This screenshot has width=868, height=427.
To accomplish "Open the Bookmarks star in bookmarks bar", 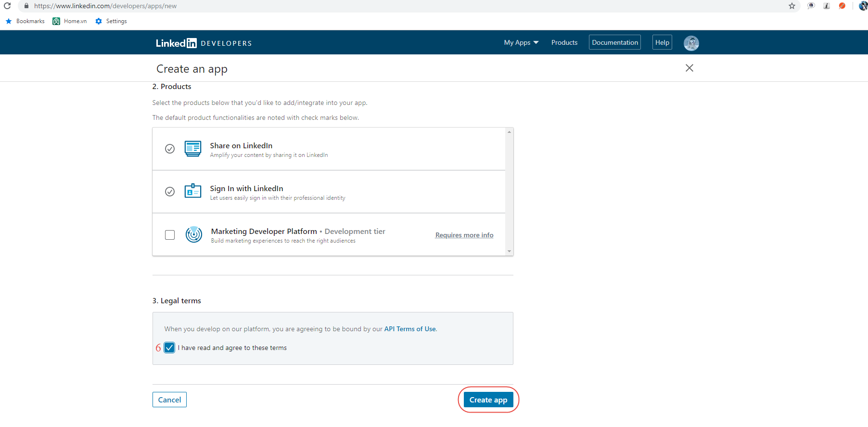I will [x=9, y=21].
